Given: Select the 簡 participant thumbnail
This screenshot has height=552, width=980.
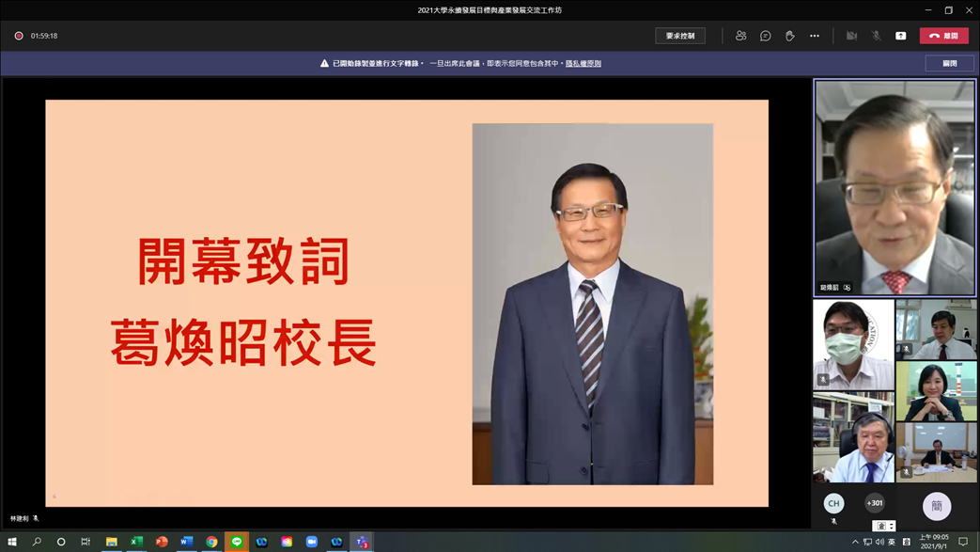Looking at the screenshot, I should pos(937,506).
